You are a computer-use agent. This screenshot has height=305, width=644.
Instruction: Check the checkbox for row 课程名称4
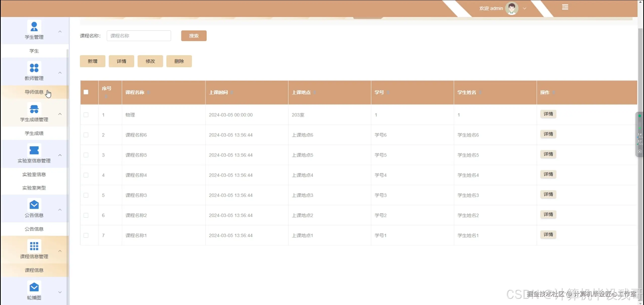point(86,175)
